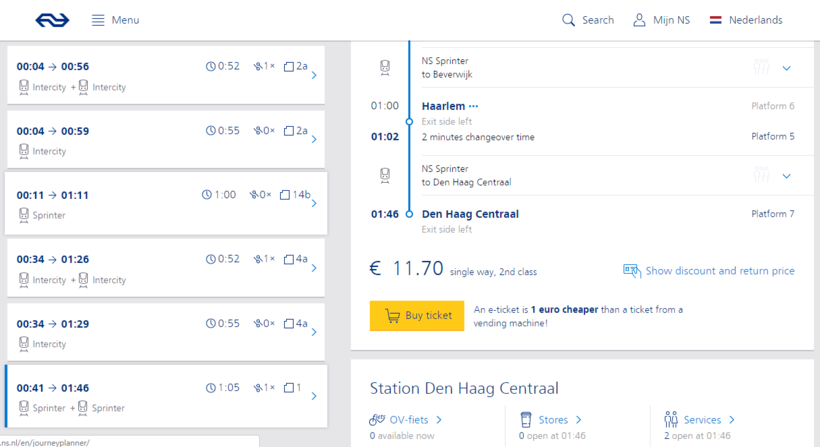Image resolution: width=820 pixels, height=447 pixels.
Task: Open chevron on 00:34 → 01:29 trip
Action: [314, 332]
